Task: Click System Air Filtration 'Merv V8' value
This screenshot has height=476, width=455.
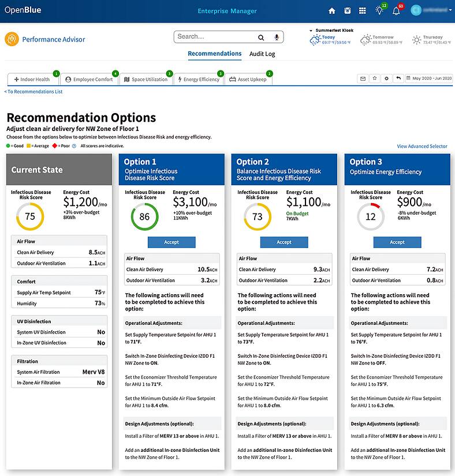Action: [x=94, y=372]
